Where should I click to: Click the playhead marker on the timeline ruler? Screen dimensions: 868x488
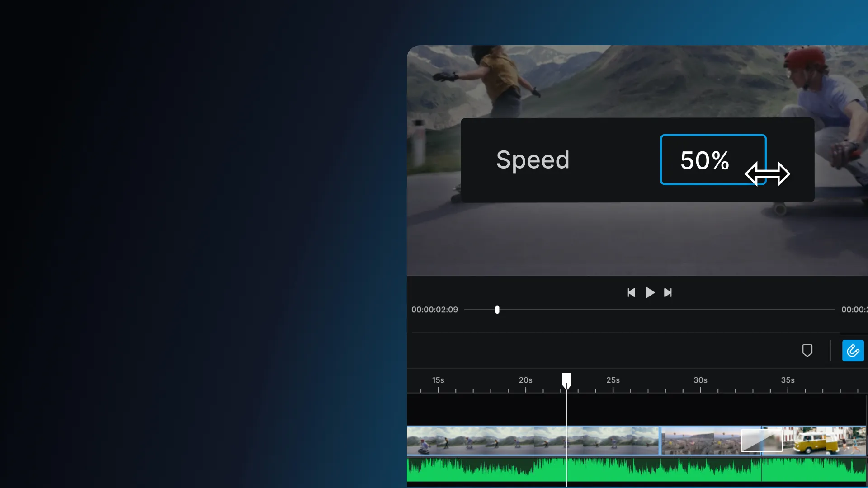pos(566,380)
